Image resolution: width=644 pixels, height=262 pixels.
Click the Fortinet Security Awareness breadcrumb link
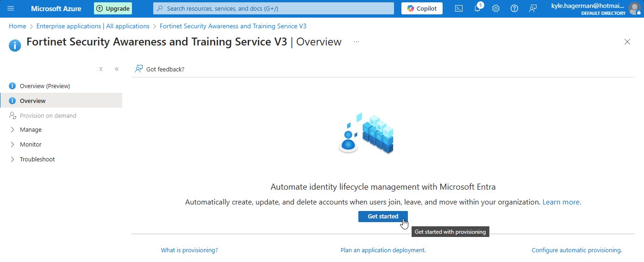click(233, 26)
